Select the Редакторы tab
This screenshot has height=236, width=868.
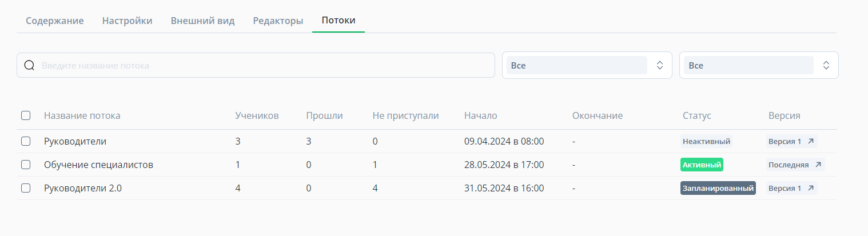click(x=278, y=21)
